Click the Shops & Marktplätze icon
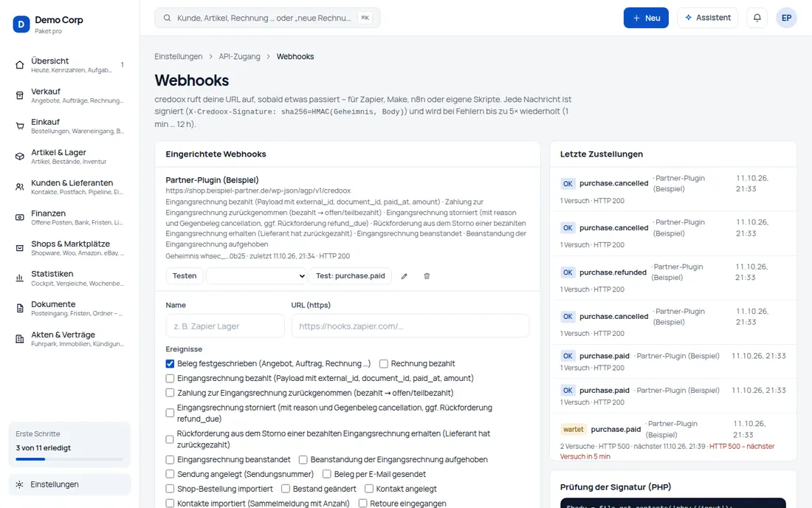Image resolution: width=812 pixels, height=508 pixels. [x=20, y=248]
